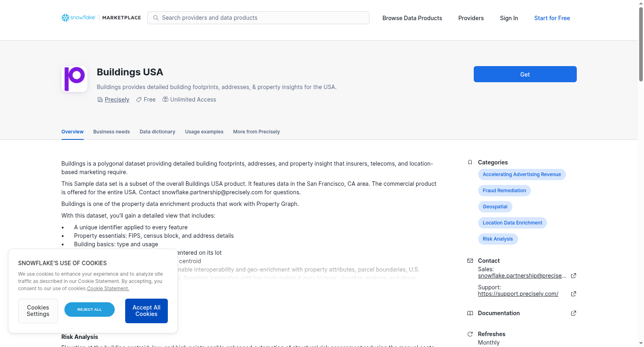The image size is (644, 347).
Task: Click the Unlimited Access label
Action: [193, 100]
